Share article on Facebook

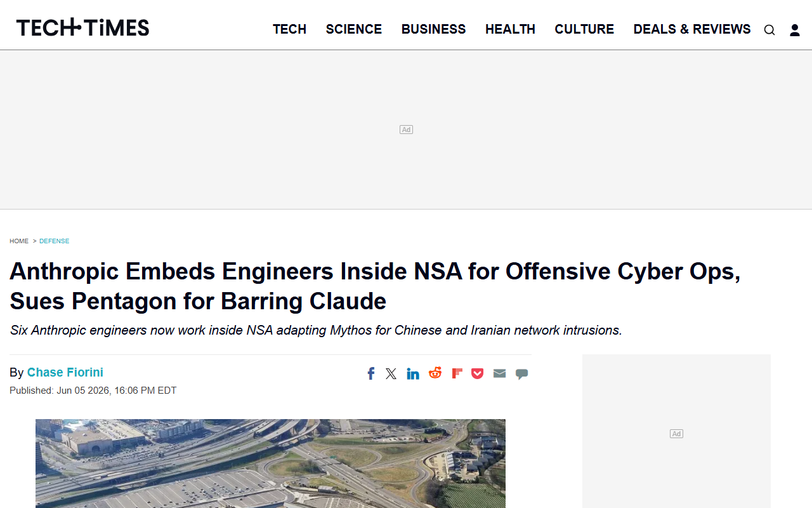371,373
